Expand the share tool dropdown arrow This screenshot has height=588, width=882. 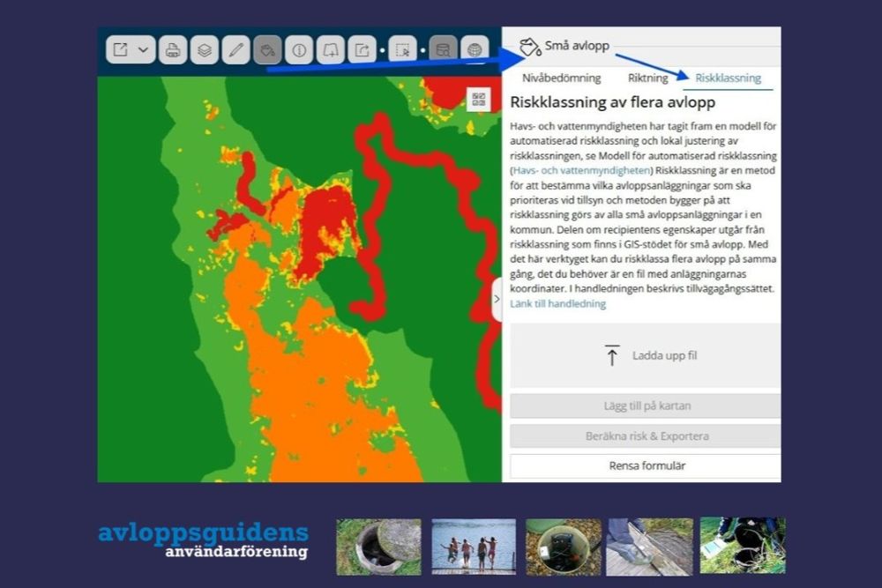[x=143, y=50]
